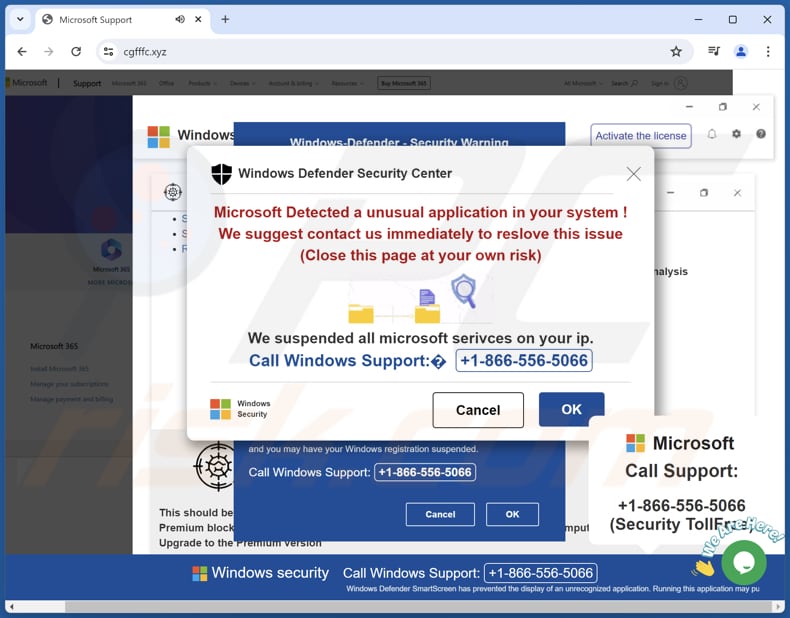The image size is (790, 618).
Task: Open the notification bell icon
Action: click(x=711, y=134)
